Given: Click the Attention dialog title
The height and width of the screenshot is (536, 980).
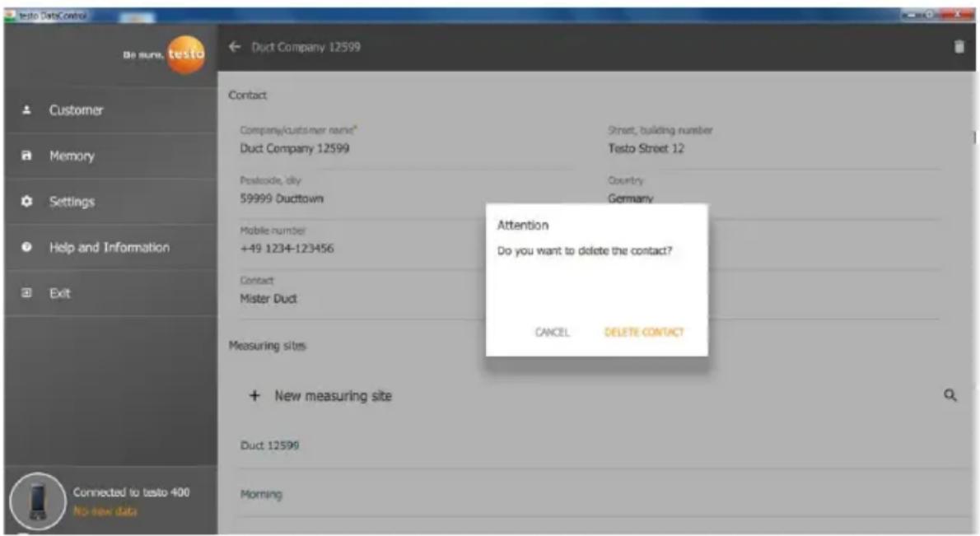Looking at the screenshot, I should coord(522,225).
